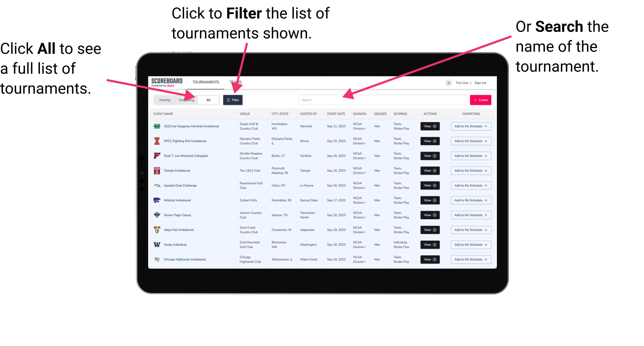Viewport: 644px width, 346px height.
Task: Toggle the Competing tab filter
Action: (x=186, y=100)
